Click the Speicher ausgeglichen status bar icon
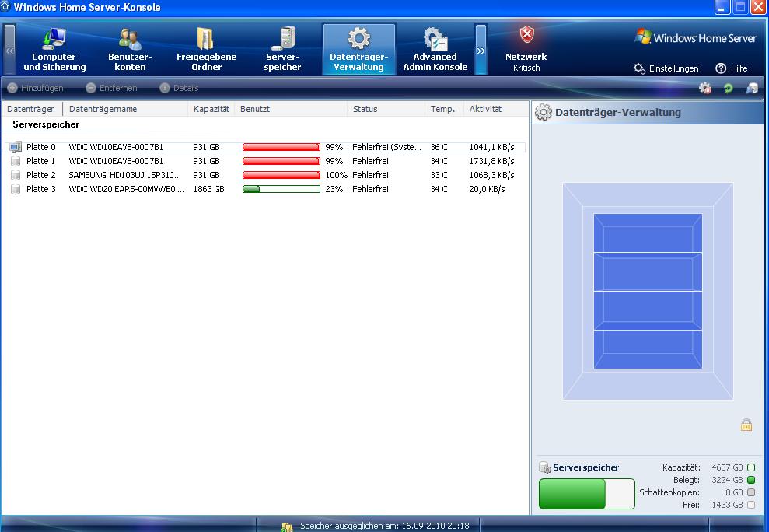This screenshot has height=532, width=769. pyautogui.click(x=287, y=527)
